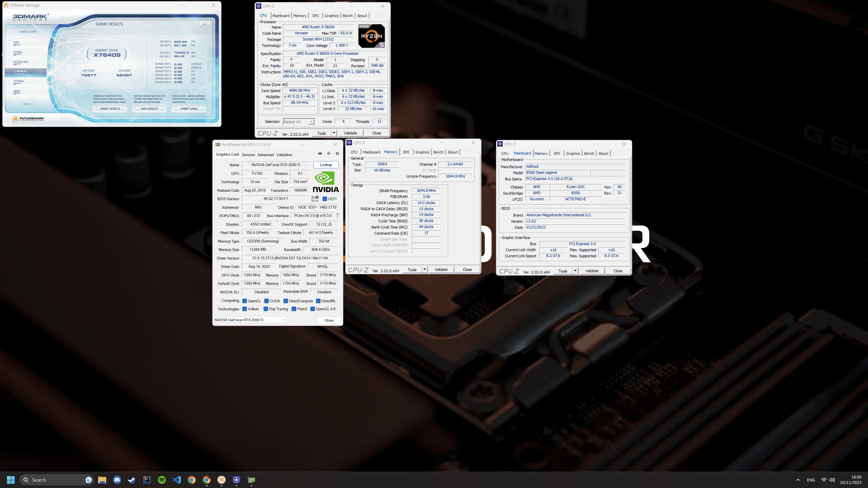Click the GPU-Z title bar app icon
The image size is (868, 488).
[x=218, y=145]
